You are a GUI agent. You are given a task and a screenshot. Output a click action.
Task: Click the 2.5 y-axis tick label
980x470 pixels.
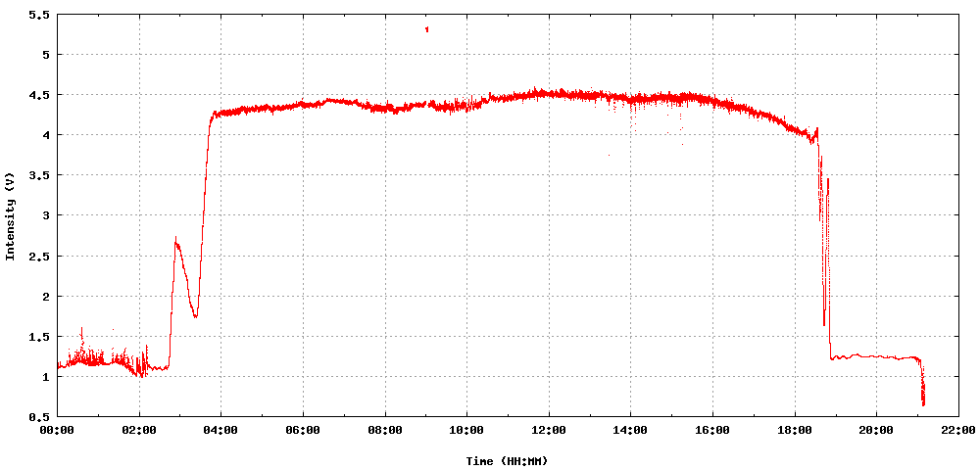pyautogui.click(x=38, y=256)
